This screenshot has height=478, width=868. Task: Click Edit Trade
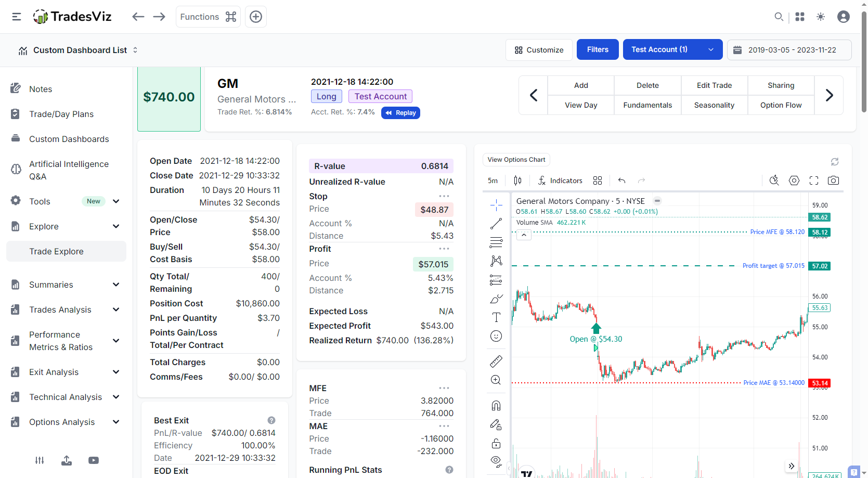pos(714,85)
